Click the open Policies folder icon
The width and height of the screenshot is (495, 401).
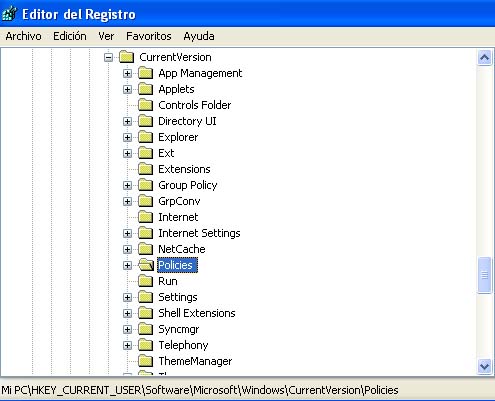(146, 265)
